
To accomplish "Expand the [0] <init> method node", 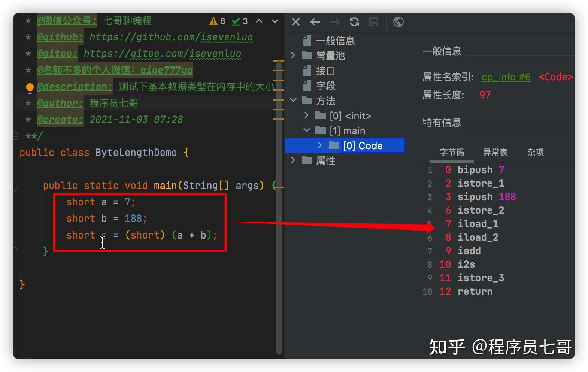I will coord(306,115).
